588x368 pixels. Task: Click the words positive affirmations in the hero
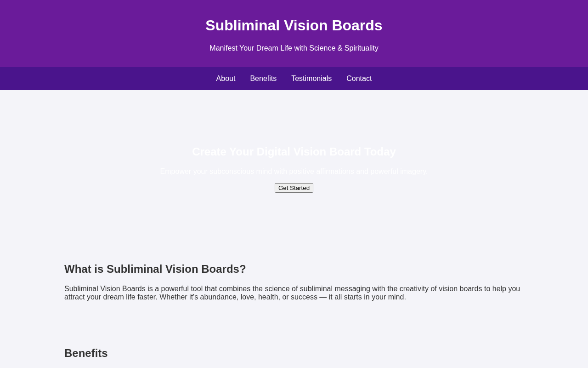[x=322, y=172]
